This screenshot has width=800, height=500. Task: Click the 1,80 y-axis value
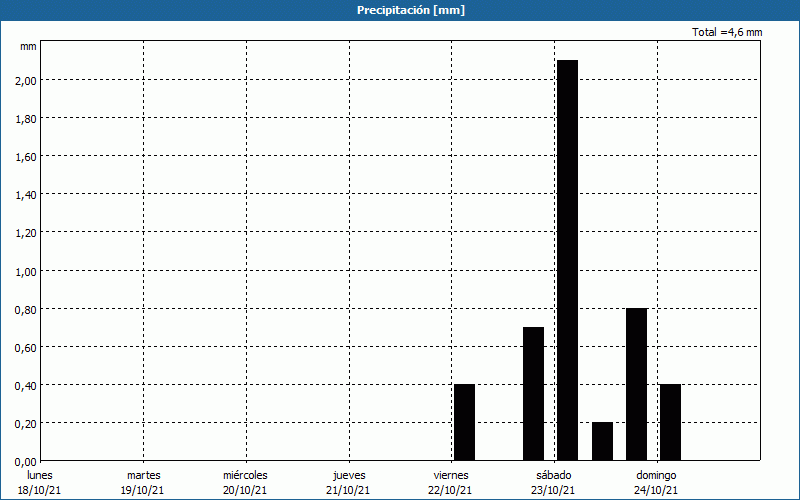pos(26,118)
